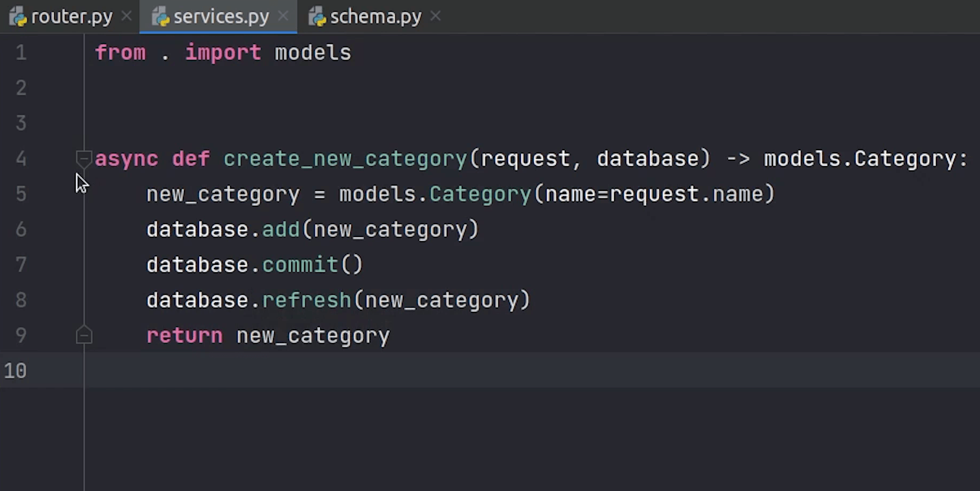Switch to the router.py tab

coord(71,17)
